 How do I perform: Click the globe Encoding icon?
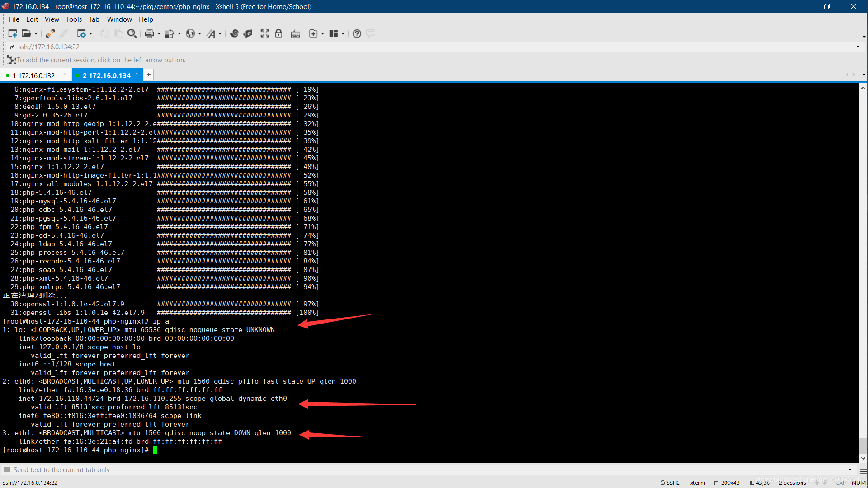(x=190, y=33)
